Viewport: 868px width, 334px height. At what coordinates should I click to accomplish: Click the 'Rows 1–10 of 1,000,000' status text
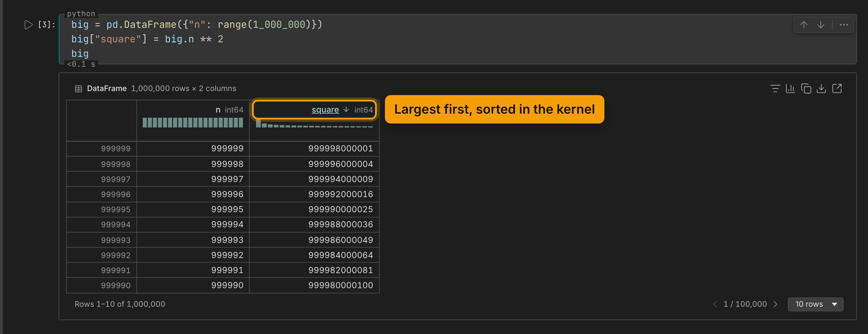click(120, 304)
